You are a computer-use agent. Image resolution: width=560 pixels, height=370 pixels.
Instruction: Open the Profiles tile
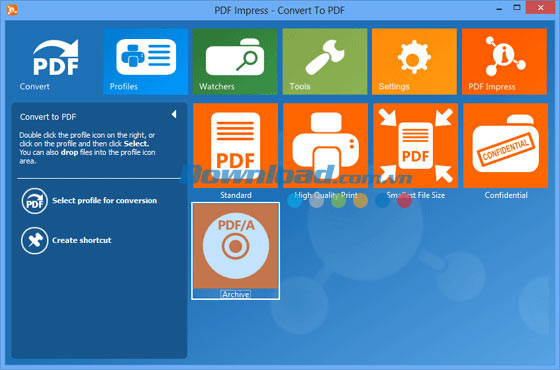[146, 62]
